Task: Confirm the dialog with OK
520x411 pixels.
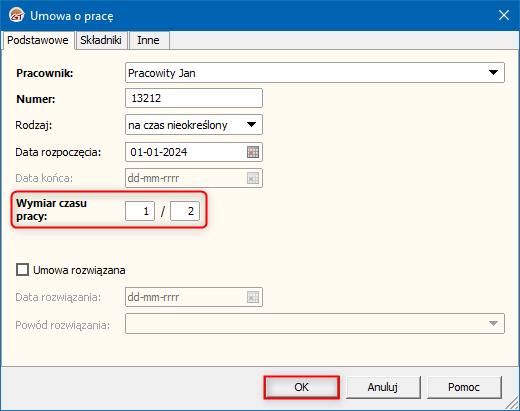Action: (301, 387)
